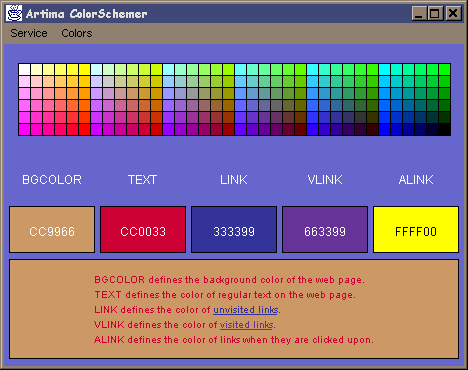Pick the pure cyan swatch in top palette row
468x370 pixels.
(x=385, y=69)
